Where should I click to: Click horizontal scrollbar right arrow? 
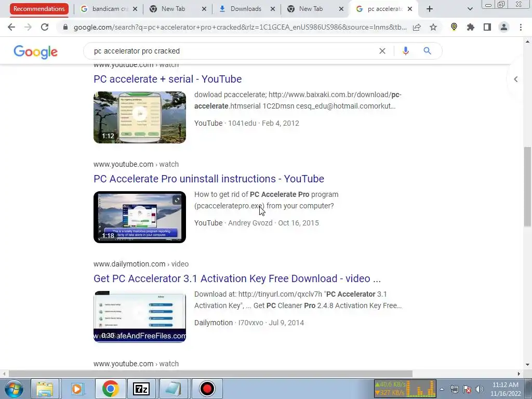point(519,374)
